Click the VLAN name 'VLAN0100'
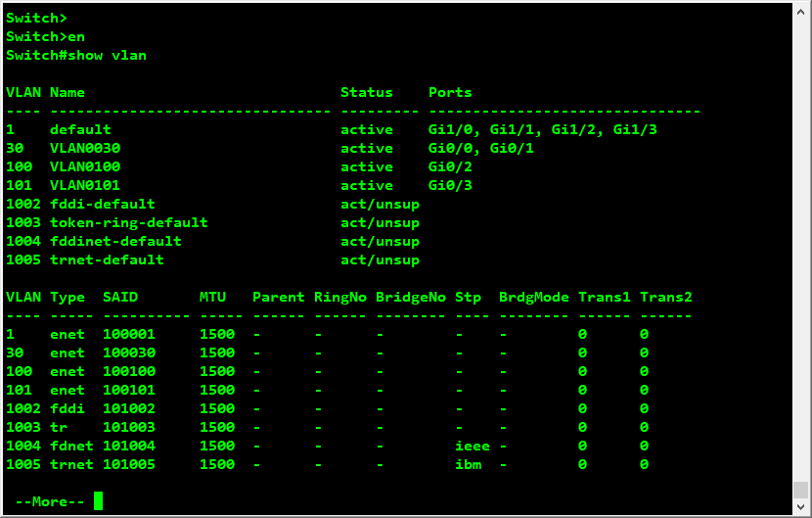The height and width of the screenshot is (518, 812). 85,167
